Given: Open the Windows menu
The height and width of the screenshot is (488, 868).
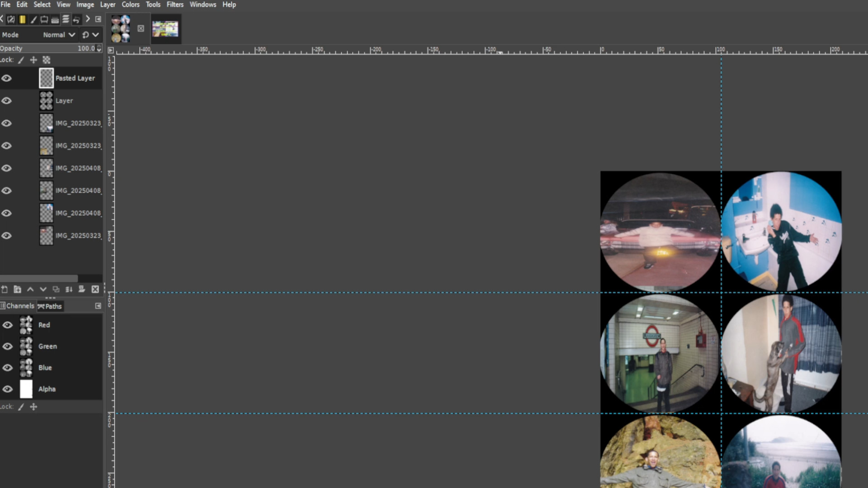Looking at the screenshot, I should point(203,5).
